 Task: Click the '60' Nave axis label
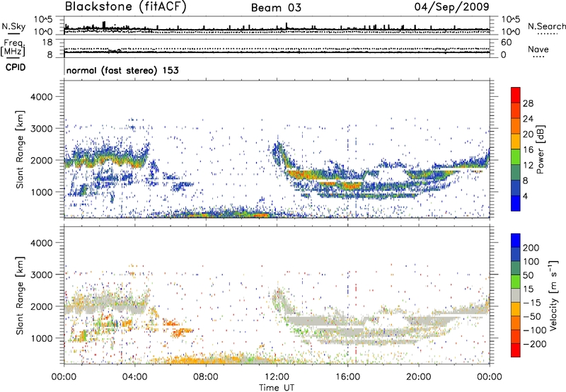coord(506,42)
